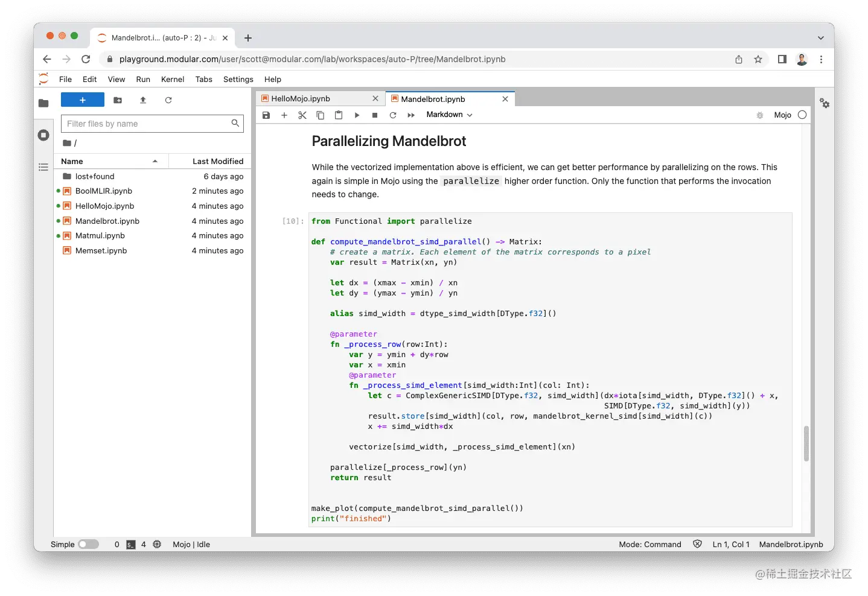
Task: Click the Filter files by name field
Action: [152, 124]
